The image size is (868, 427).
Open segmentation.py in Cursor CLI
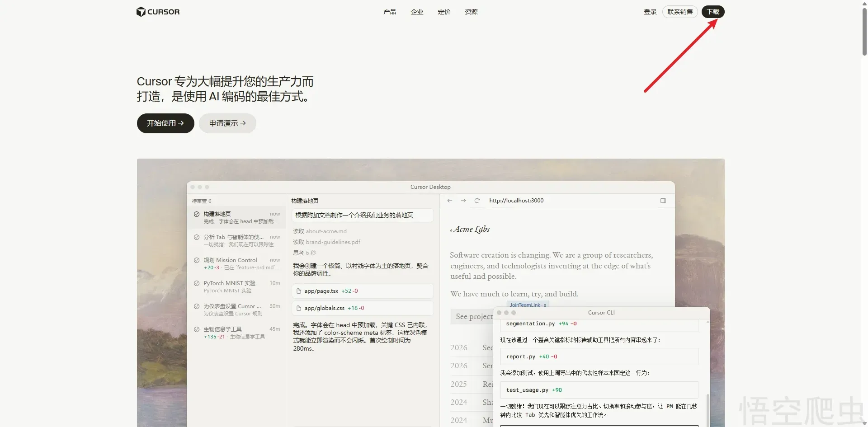click(x=530, y=324)
